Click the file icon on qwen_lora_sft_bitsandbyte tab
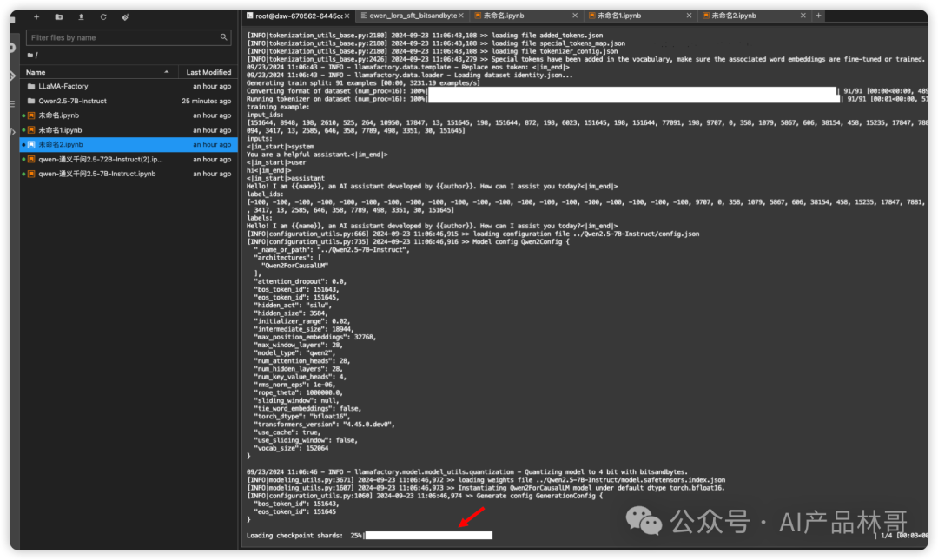938x560 pixels. point(364,16)
